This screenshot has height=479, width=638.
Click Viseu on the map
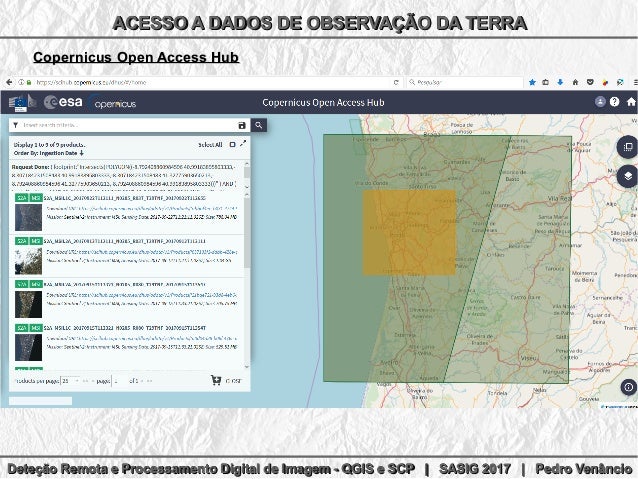click(x=529, y=359)
